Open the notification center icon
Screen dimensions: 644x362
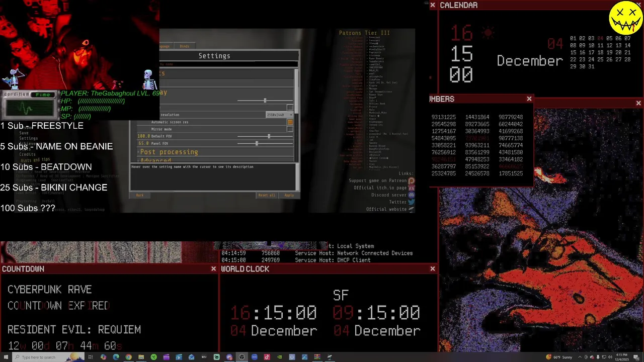tap(636, 357)
